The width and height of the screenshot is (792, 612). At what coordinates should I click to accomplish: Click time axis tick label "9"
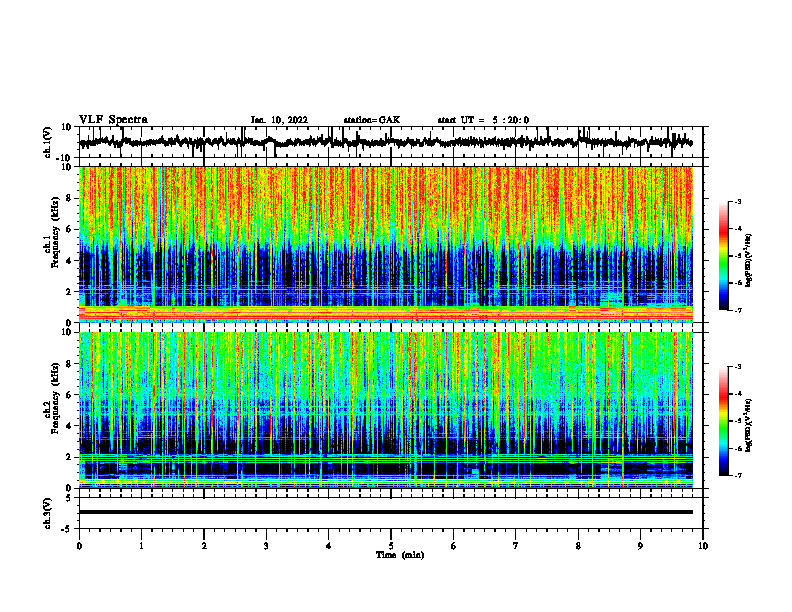click(x=640, y=546)
